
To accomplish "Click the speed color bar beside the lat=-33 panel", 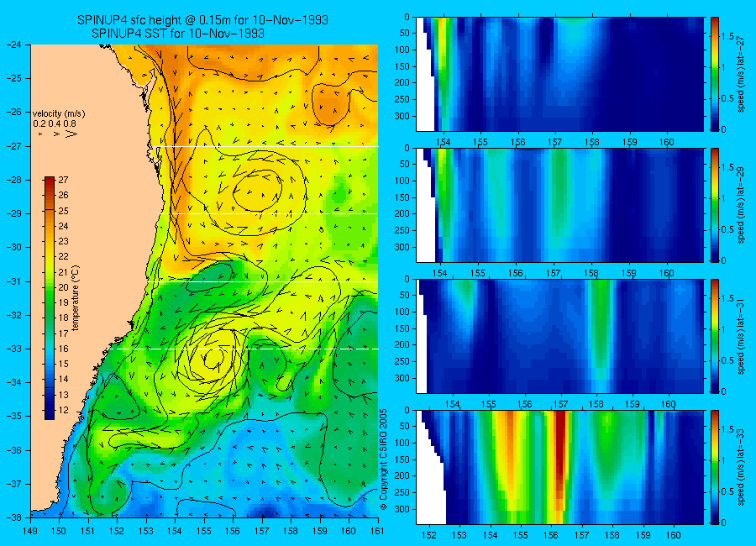I will tap(715, 467).
